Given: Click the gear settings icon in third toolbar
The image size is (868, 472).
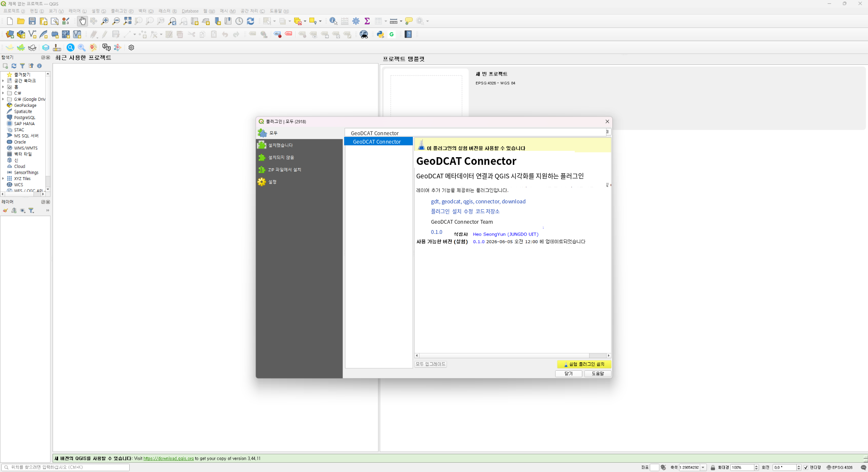Looking at the screenshot, I should pos(131,47).
